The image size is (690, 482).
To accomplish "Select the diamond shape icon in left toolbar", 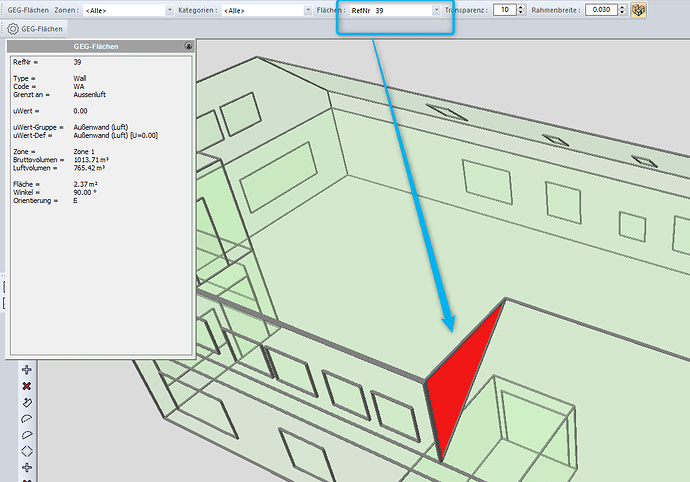I will [27, 451].
